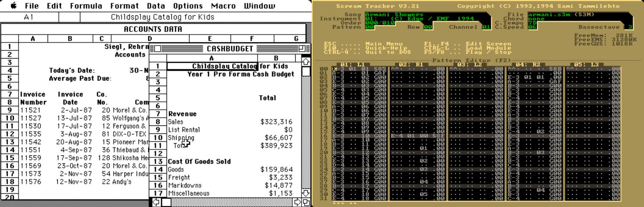Click the 'Miscellaneous' cell
This screenshot has height=207, width=644.
pyautogui.click(x=189, y=193)
